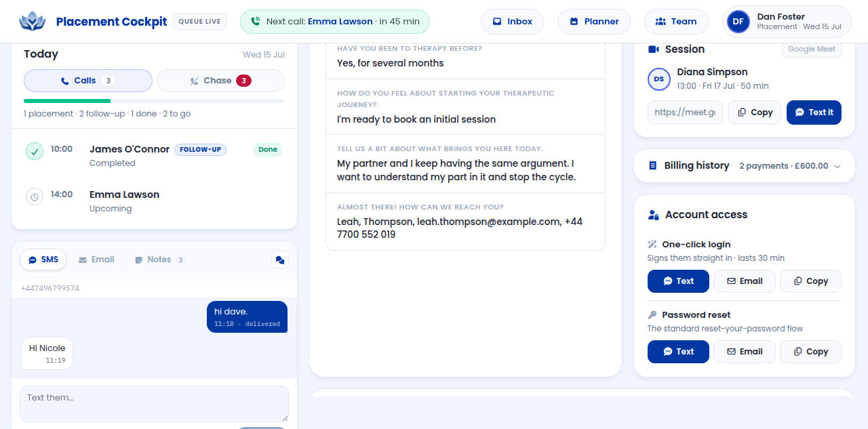
Task: Click the DS avatar for Diana Simpson
Action: coord(659,79)
